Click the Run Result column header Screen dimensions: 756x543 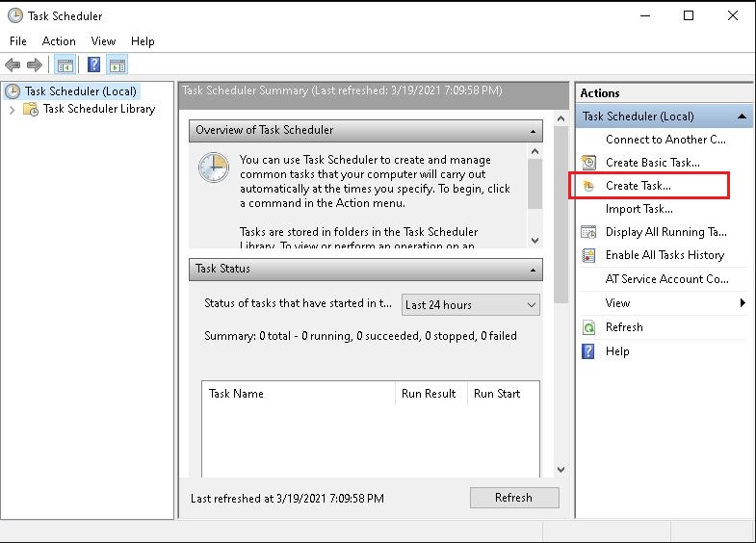[431, 394]
